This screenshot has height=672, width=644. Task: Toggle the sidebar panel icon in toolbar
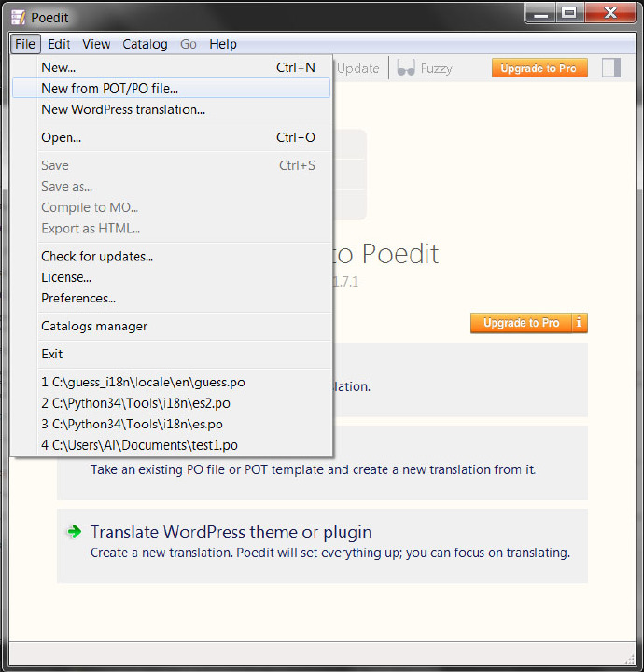(611, 68)
